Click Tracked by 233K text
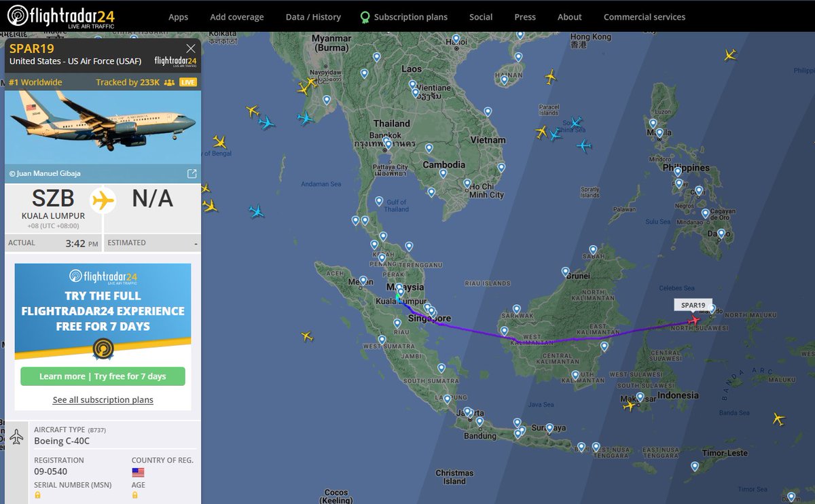Screen dimensions: 815x504 coord(128,82)
